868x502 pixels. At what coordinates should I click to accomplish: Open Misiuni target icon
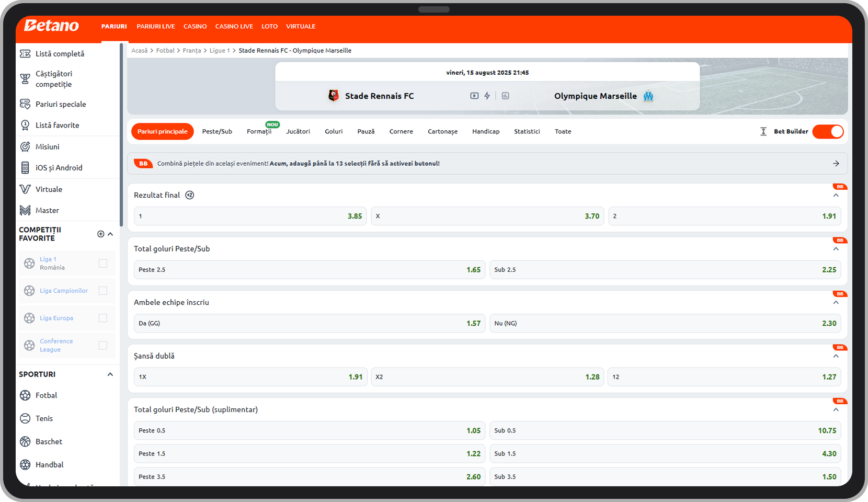coord(25,146)
